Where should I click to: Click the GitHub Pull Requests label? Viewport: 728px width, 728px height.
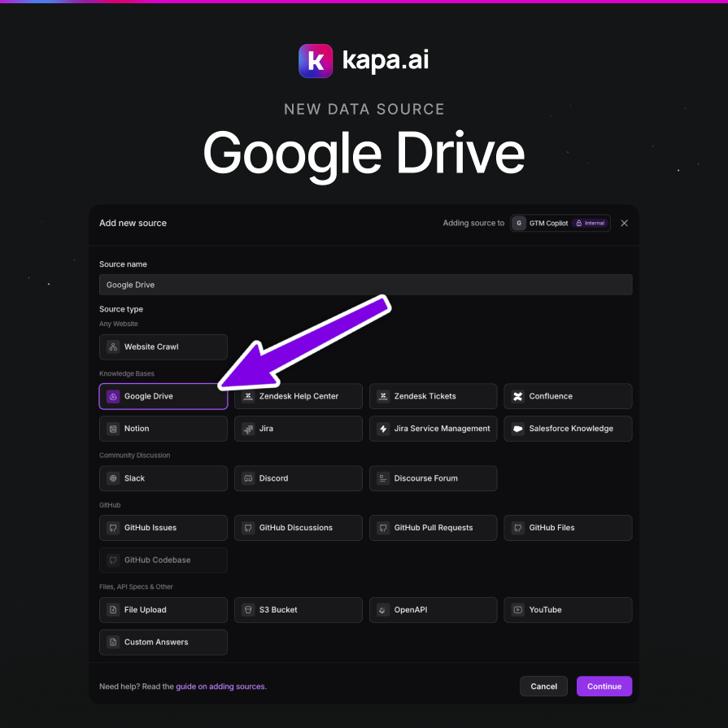click(434, 528)
